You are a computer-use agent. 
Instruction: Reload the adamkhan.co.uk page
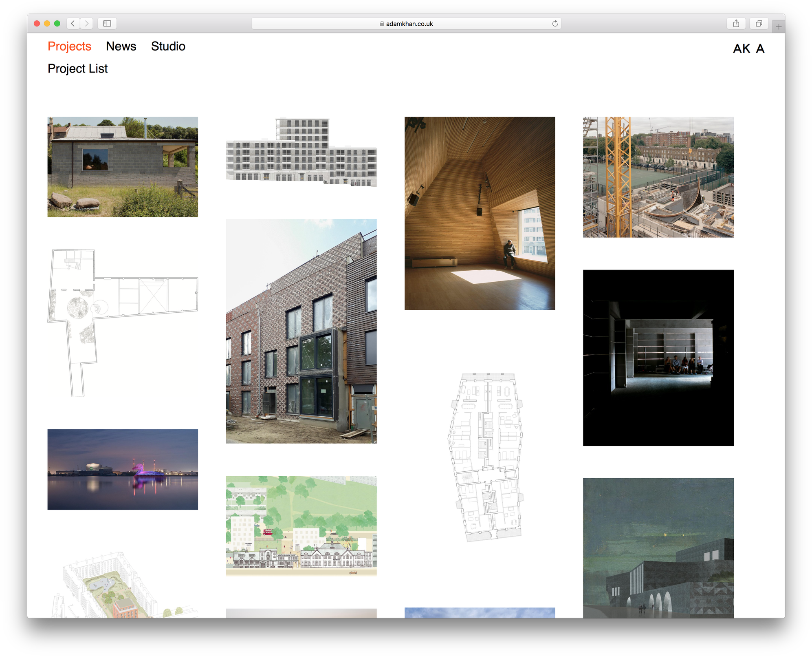pos(555,24)
